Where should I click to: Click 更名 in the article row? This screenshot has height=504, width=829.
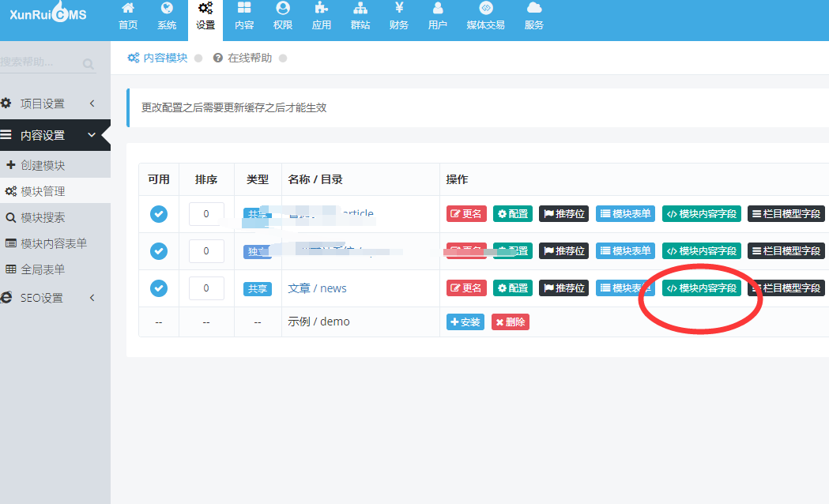[x=466, y=214]
